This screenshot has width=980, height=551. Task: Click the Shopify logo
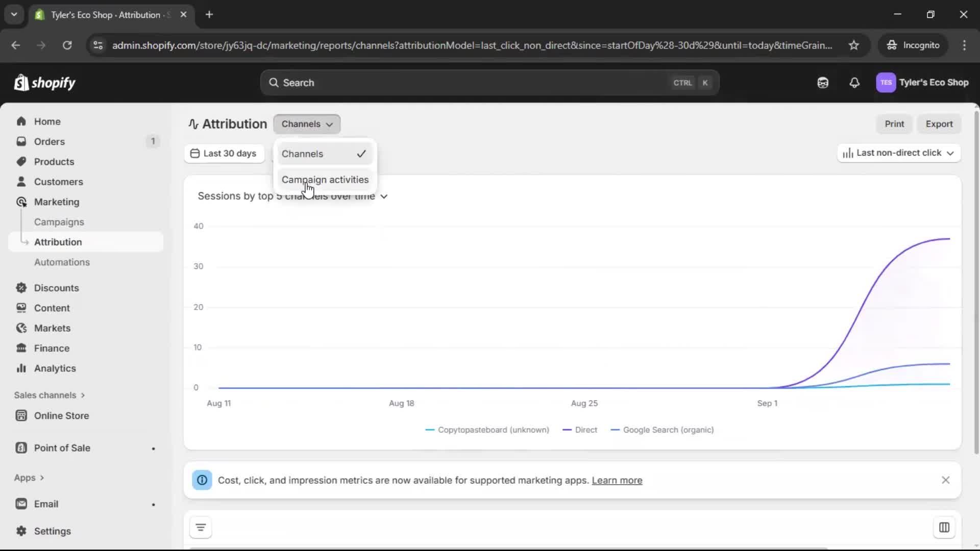click(x=45, y=83)
